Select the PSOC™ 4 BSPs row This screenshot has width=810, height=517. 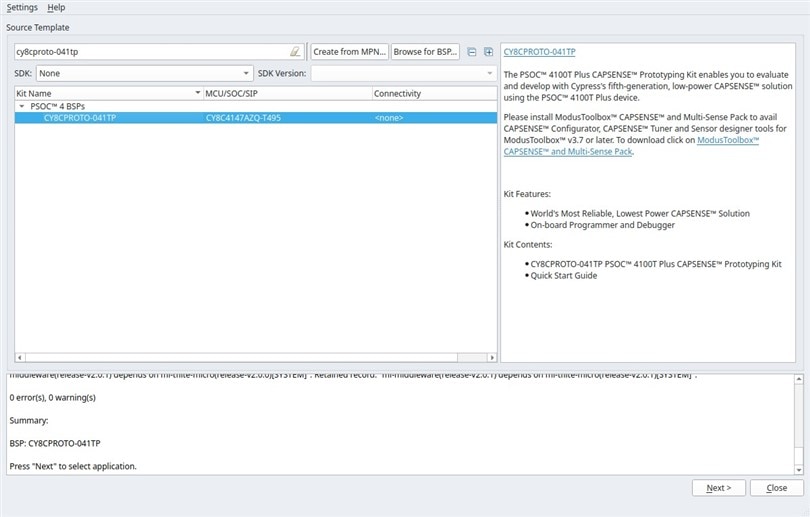[256, 106]
